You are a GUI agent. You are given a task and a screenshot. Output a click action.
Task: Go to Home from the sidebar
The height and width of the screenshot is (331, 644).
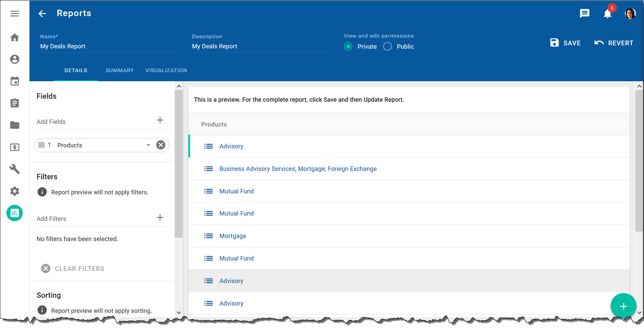pyautogui.click(x=14, y=38)
